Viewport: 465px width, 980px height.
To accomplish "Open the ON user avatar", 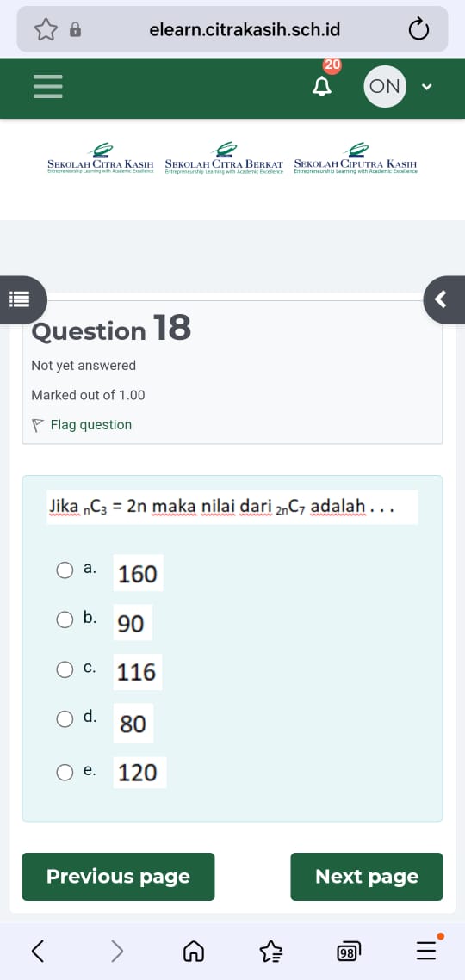I will 385,86.
